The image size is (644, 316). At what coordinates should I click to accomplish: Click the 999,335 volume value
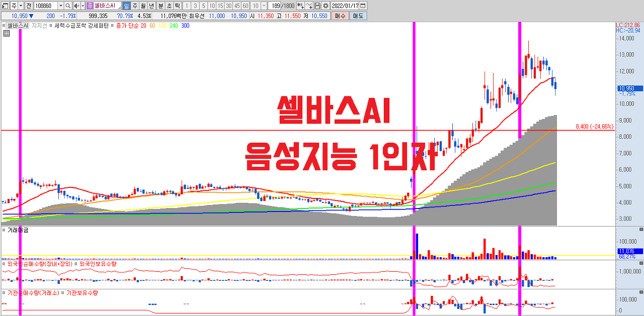coord(98,16)
